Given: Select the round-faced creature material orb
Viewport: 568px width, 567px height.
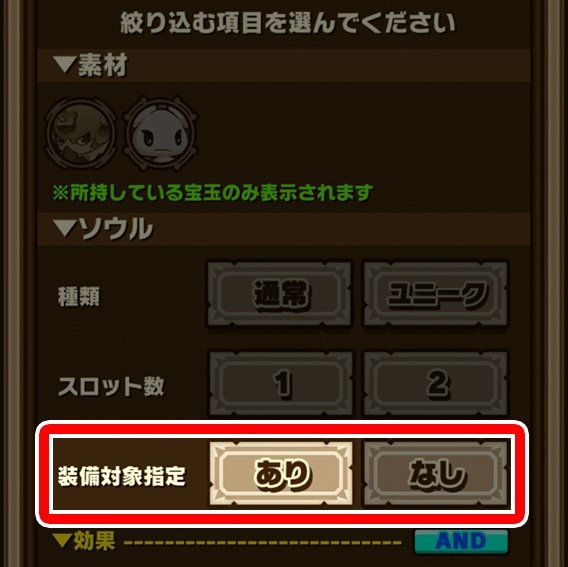Looking at the screenshot, I should [161, 133].
